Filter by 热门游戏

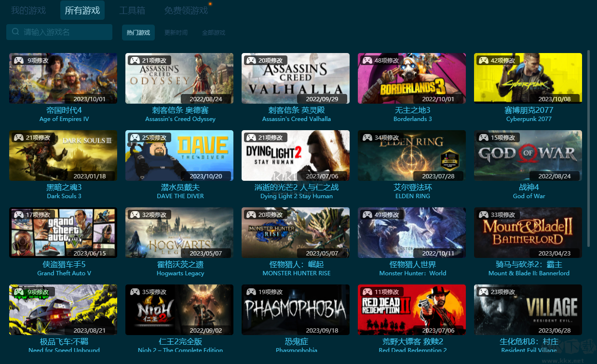point(138,32)
